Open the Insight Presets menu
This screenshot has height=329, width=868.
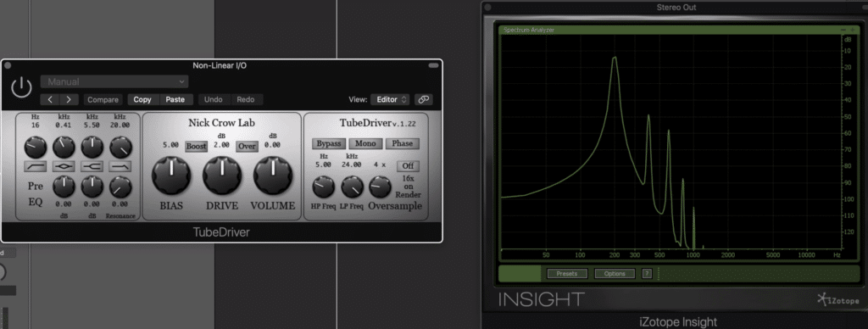point(567,274)
